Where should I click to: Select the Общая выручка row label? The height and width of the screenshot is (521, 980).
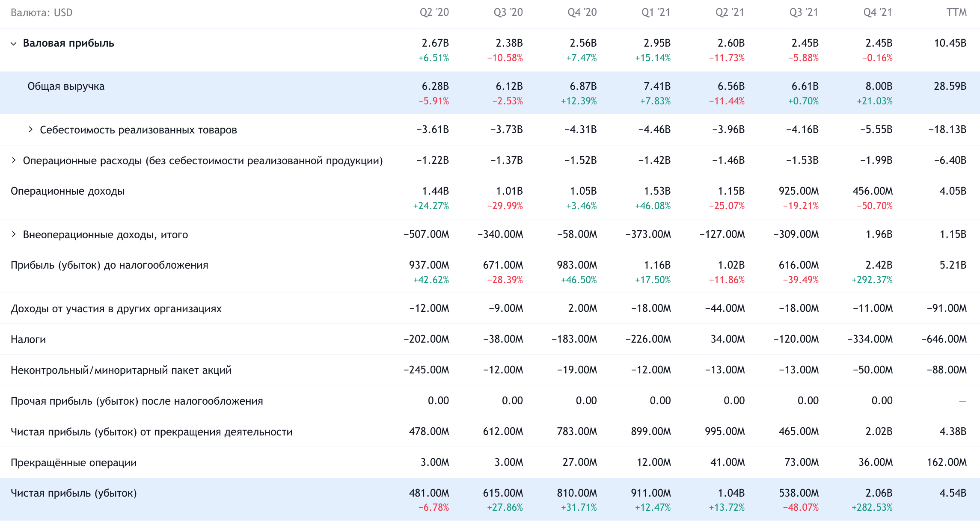(x=66, y=86)
